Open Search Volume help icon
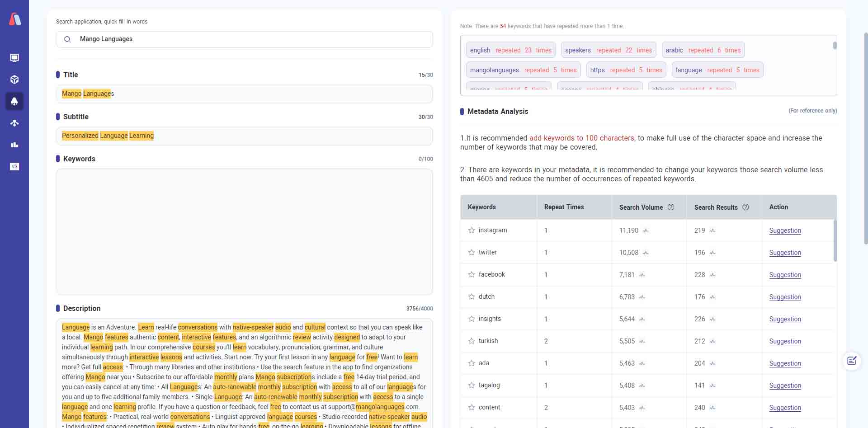The width and height of the screenshot is (868, 428). pyautogui.click(x=671, y=207)
